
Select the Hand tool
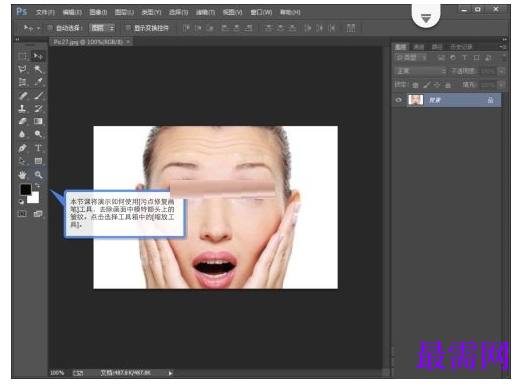coord(23,175)
